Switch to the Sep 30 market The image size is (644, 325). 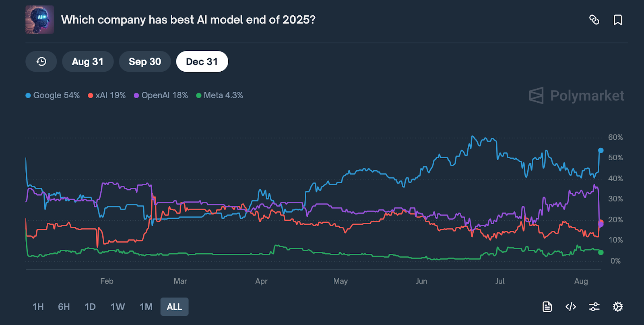[145, 61]
